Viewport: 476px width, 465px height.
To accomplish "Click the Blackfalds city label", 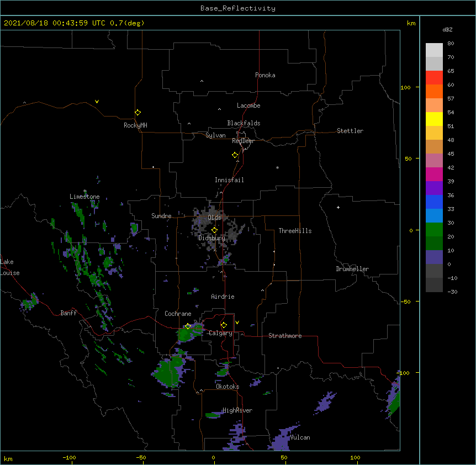I will tap(244, 123).
